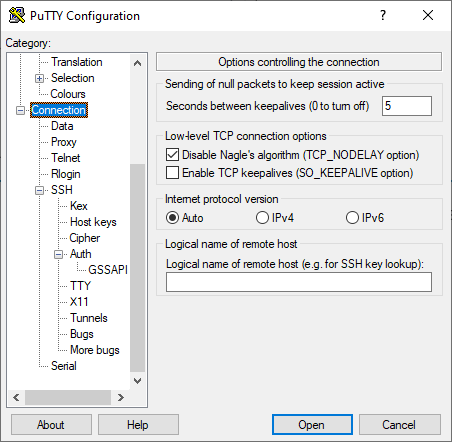Collapse the Connection category node

[20, 110]
